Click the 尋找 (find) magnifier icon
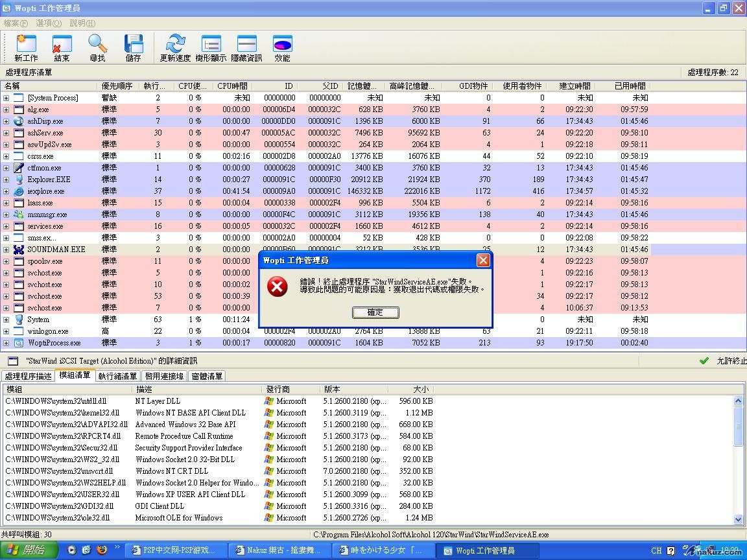The height and width of the screenshot is (560, 747). tap(98, 44)
